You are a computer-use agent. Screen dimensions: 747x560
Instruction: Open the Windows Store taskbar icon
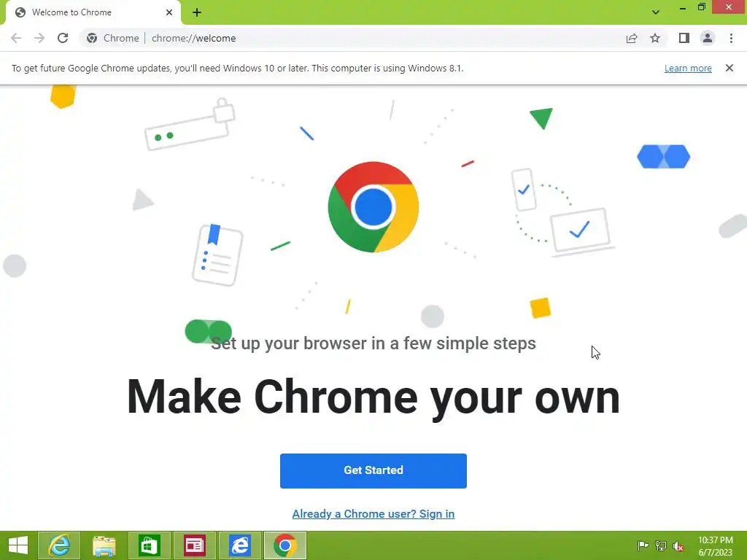tap(150, 545)
